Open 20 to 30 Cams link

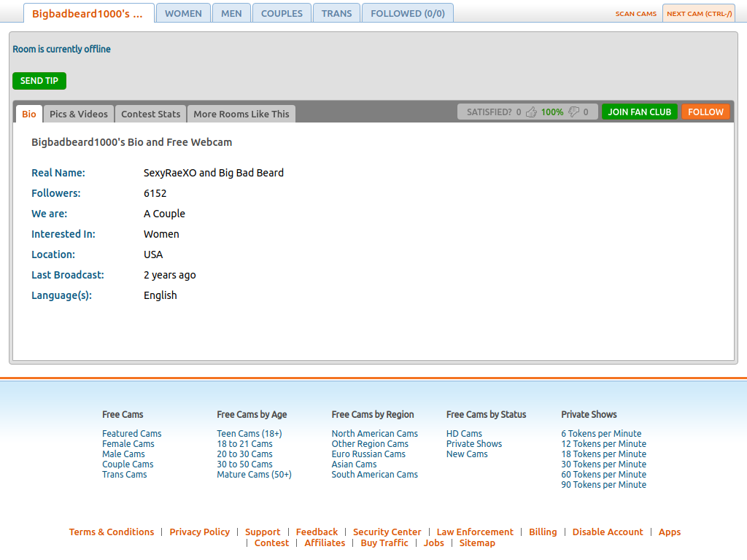coord(244,454)
